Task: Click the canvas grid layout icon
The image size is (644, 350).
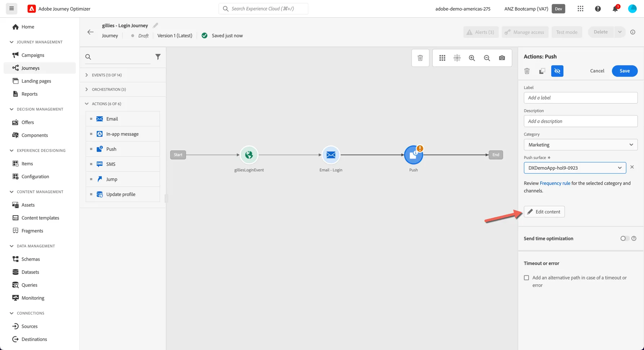Action: coord(442,58)
